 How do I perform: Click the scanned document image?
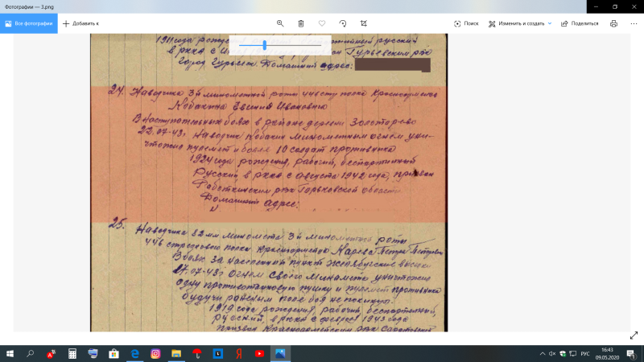270,201
